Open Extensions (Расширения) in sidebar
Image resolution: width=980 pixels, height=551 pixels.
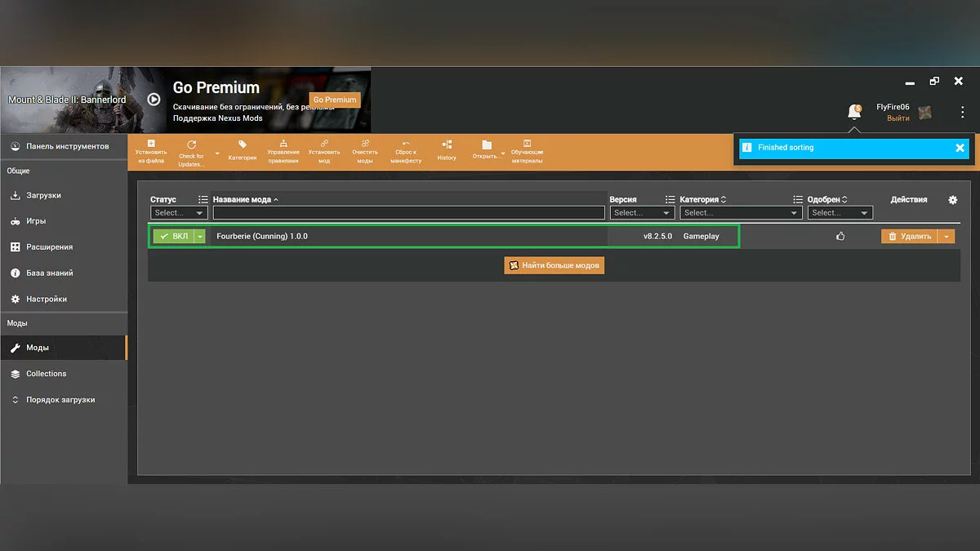[x=64, y=247]
